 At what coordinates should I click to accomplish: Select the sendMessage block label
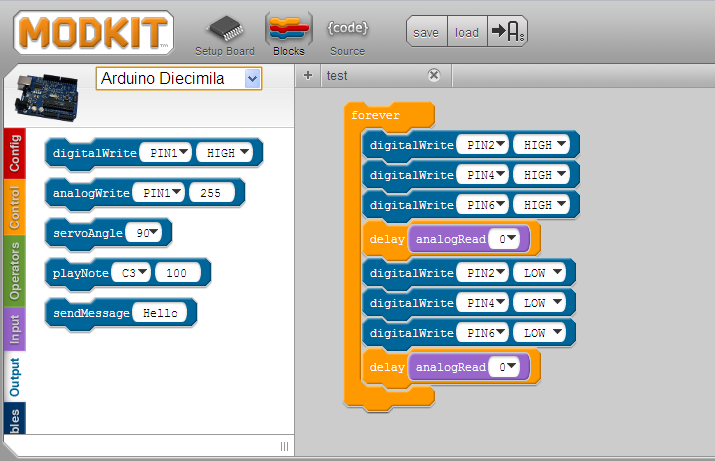(x=92, y=314)
